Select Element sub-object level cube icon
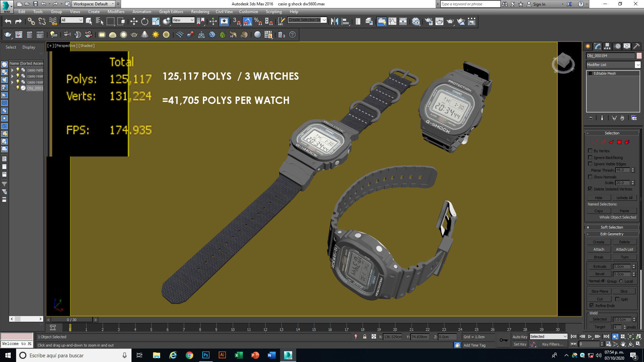This screenshot has width=644, height=362. click(627, 142)
